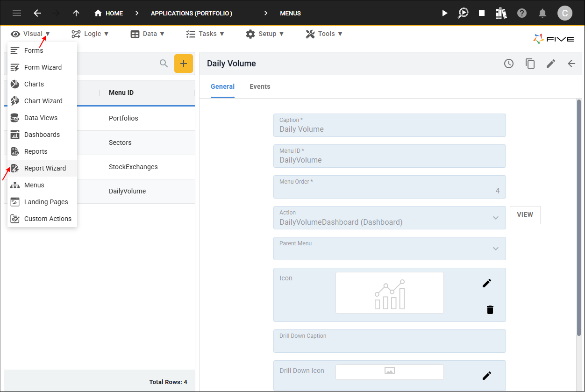Select Landing Pages menu entry
This screenshot has height=392, width=585.
42,202
